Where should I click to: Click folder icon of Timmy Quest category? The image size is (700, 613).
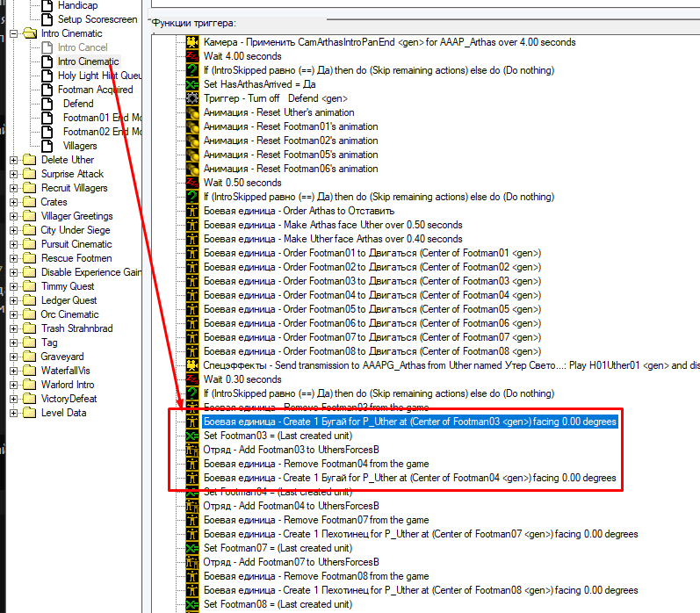point(30,286)
